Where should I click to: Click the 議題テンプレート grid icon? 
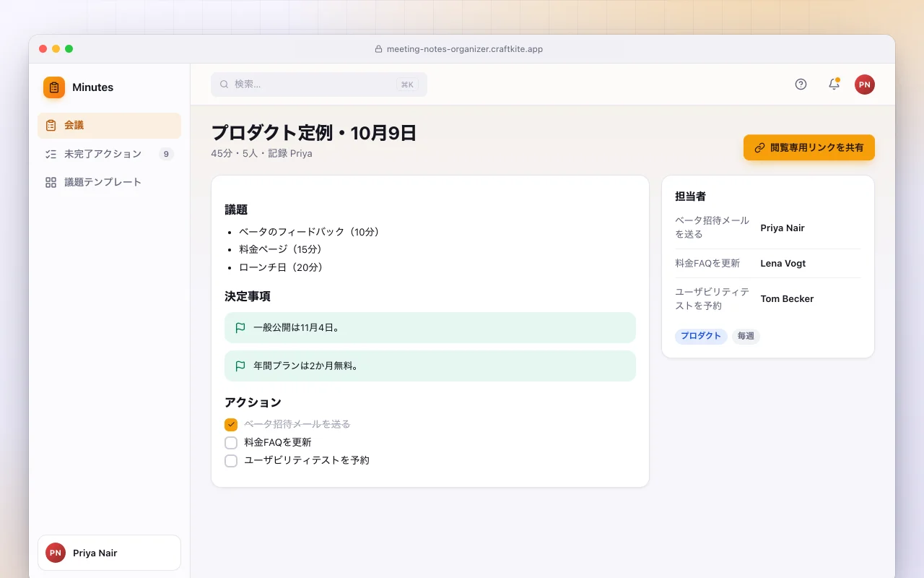pyautogui.click(x=51, y=182)
